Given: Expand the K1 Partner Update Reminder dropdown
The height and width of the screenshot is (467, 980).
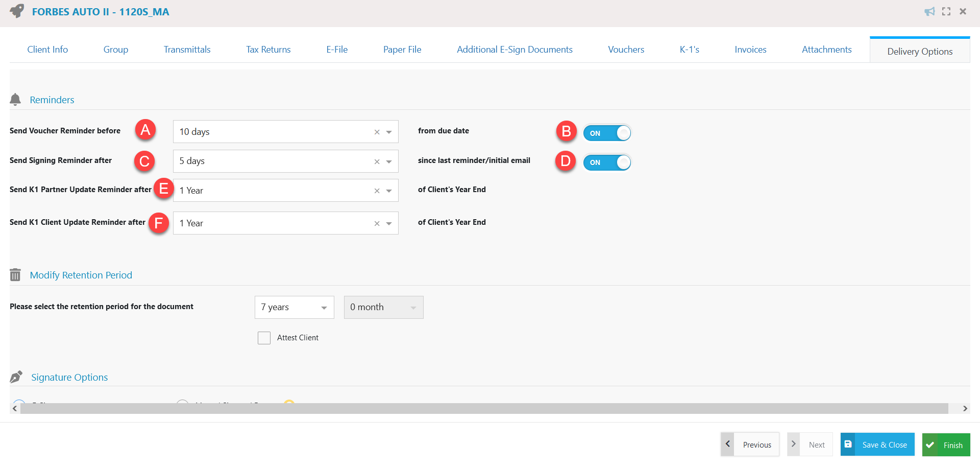Looking at the screenshot, I should click(388, 190).
